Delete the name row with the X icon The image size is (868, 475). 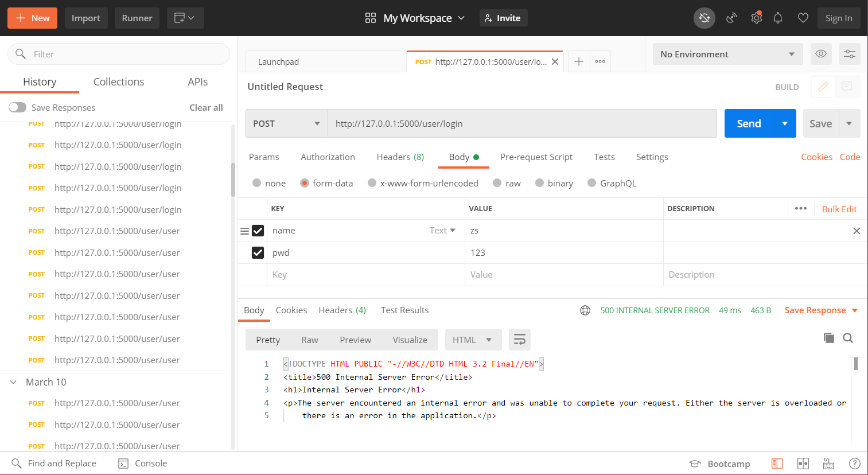[x=857, y=231]
